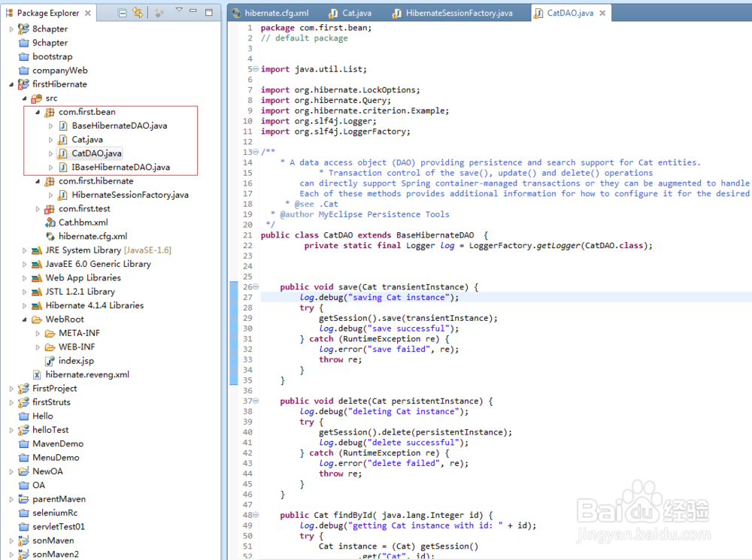This screenshot has height=560, width=752.
Task: Switch to the Cat.java editor tab
Action: tap(350, 13)
